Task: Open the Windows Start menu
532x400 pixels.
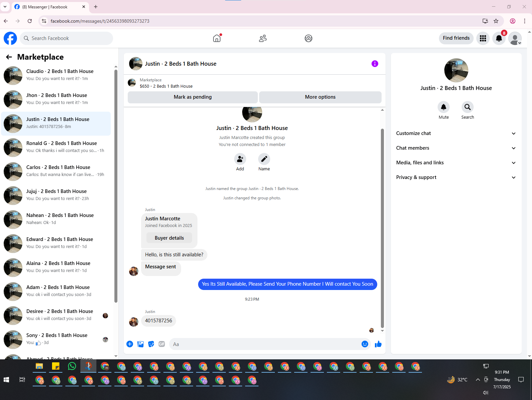Action: coord(6,380)
